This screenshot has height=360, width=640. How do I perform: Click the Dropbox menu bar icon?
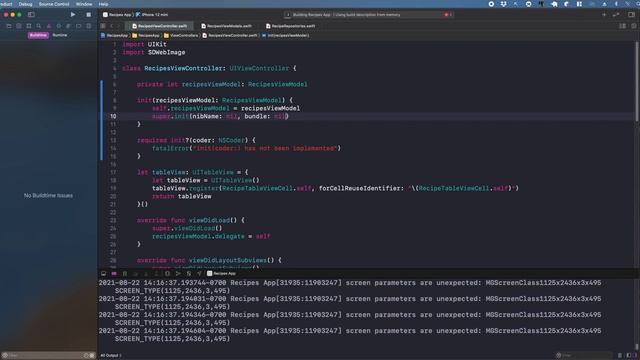[504, 4]
